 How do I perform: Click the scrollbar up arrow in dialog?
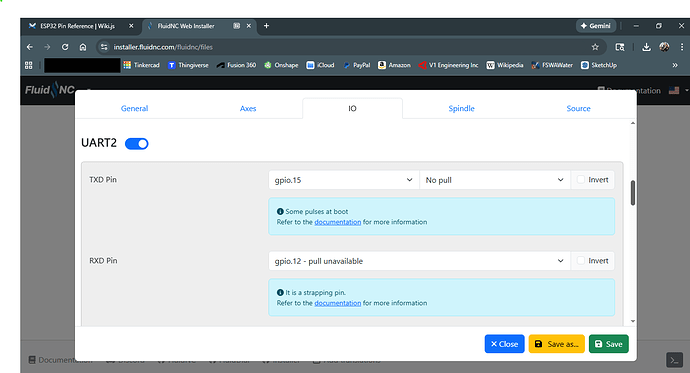click(x=633, y=123)
